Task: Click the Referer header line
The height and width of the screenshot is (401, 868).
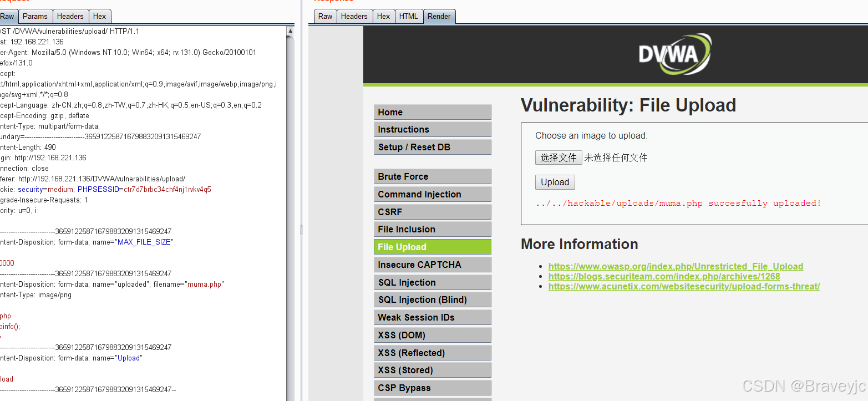Action: point(93,179)
